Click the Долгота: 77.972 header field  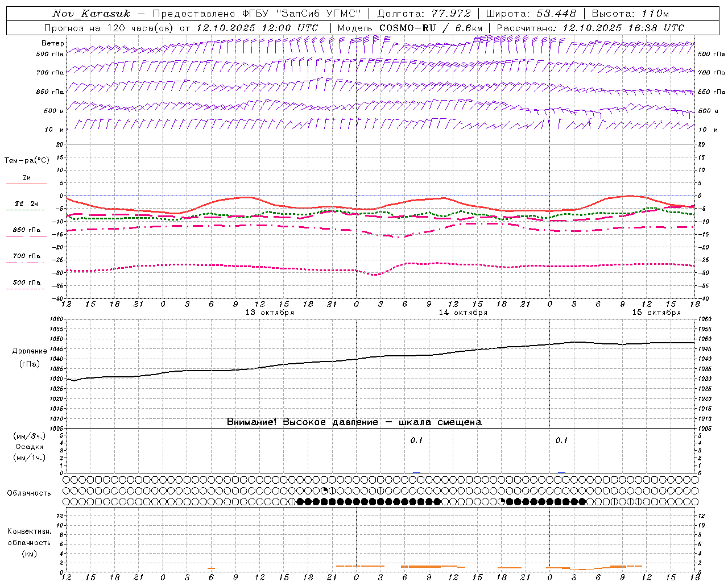pos(424,14)
